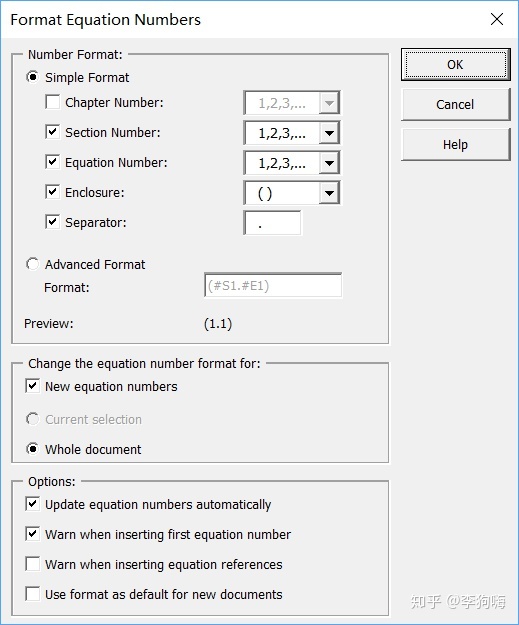Click into the Separator text field

click(273, 223)
